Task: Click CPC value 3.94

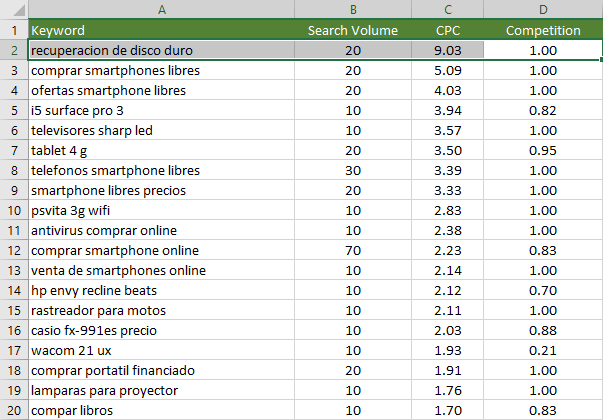Action: [x=448, y=110]
